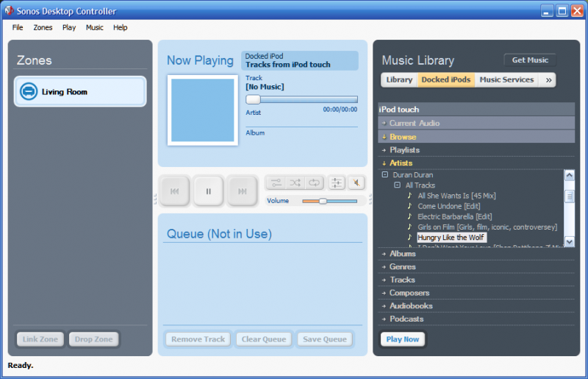
Task: Mute the Living Room speaker
Action: 356,183
